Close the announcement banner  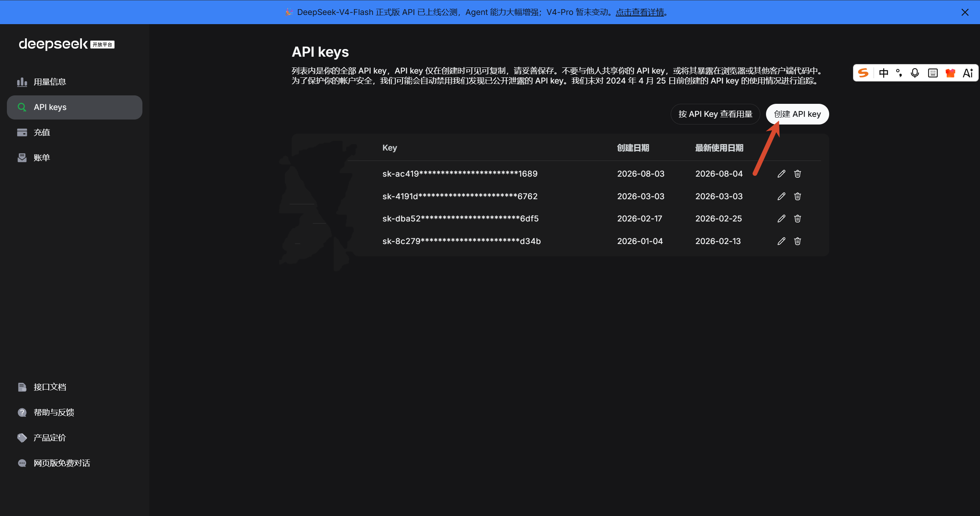point(965,12)
